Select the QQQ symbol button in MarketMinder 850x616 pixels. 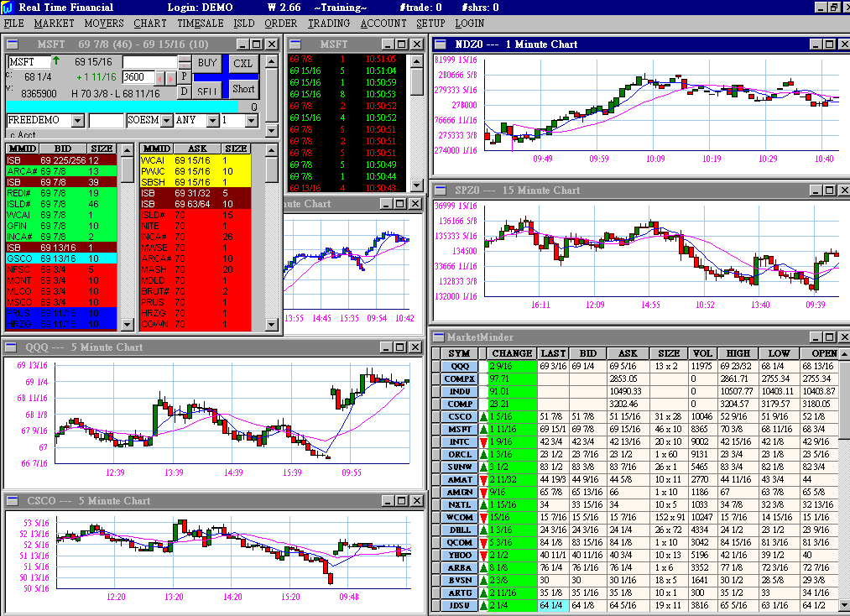click(460, 366)
